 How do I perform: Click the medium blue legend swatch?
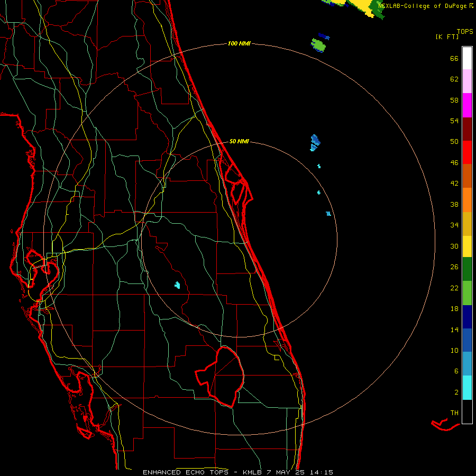click(x=467, y=340)
